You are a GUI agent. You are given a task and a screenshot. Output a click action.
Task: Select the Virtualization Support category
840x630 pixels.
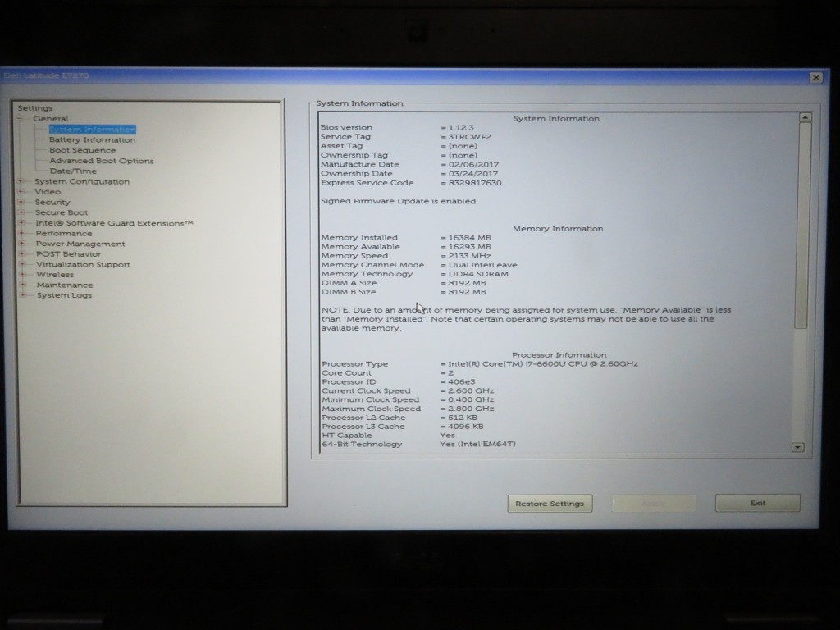[83, 265]
